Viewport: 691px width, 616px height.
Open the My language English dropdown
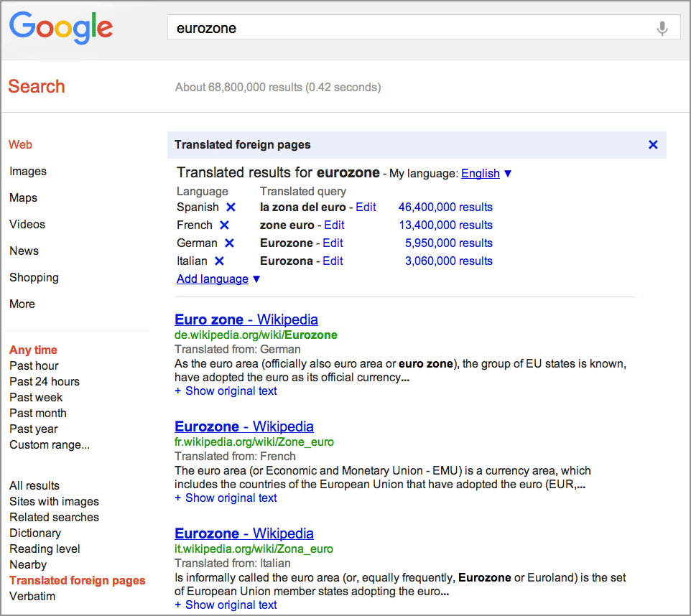click(x=486, y=173)
